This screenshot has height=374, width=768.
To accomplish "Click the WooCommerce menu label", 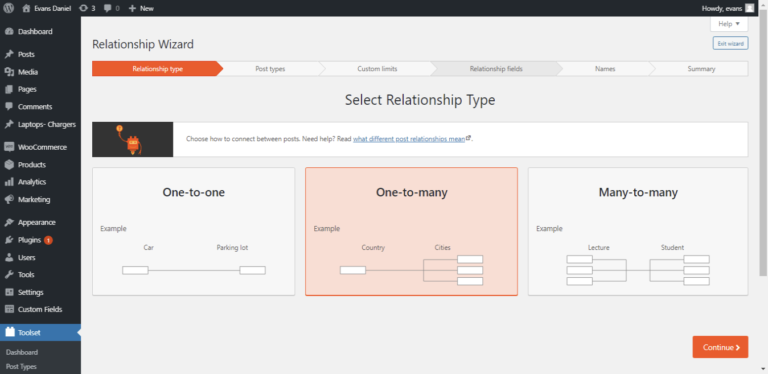I will (42, 147).
